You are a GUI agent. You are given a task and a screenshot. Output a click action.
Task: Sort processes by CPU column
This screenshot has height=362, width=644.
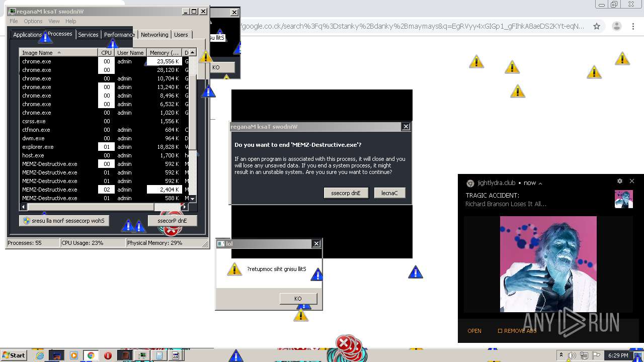pos(106,53)
